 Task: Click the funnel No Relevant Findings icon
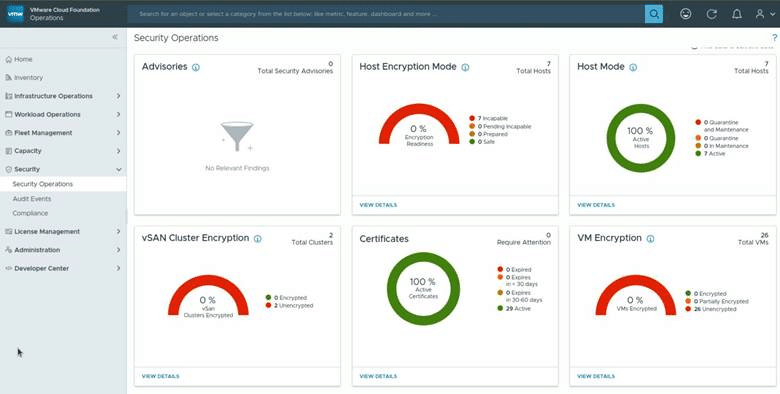pos(237,136)
